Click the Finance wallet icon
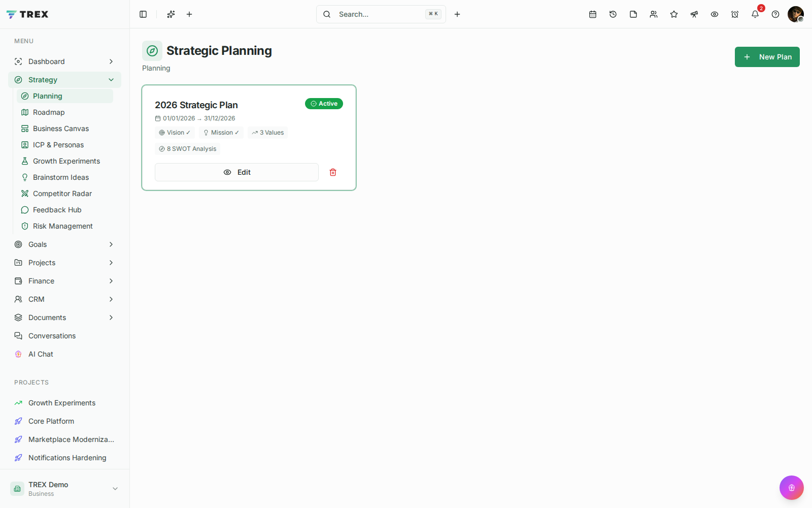The width and height of the screenshot is (812, 508). click(x=18, y=281)
